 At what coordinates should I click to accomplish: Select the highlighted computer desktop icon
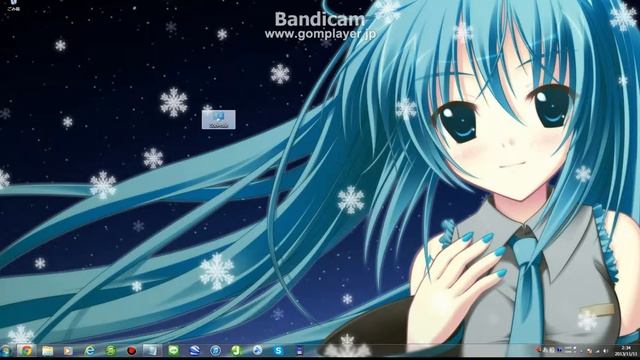click(x=219, y=120)
